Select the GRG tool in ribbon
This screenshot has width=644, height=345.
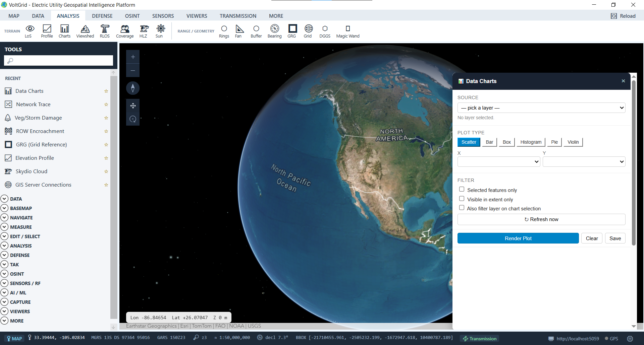[292, 31]
